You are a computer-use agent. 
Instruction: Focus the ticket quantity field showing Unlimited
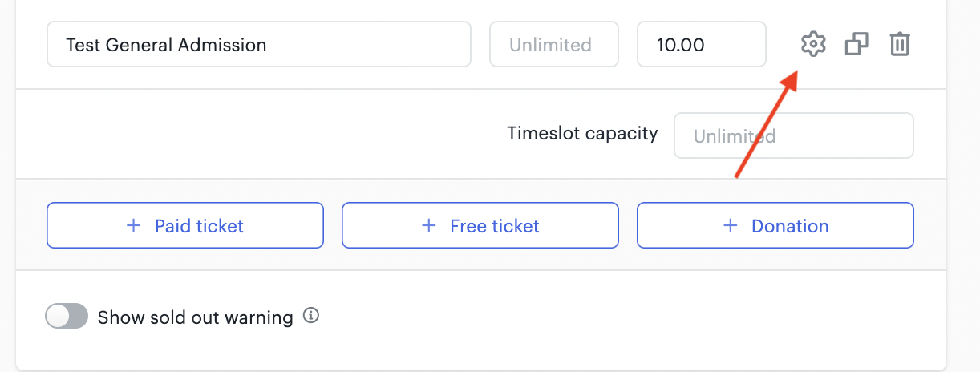(554, 44)
